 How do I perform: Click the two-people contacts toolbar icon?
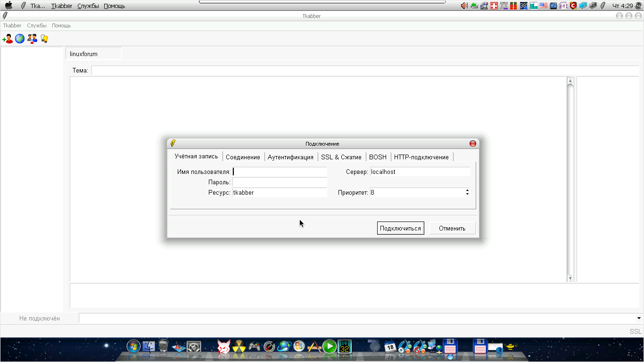(32, 39)
